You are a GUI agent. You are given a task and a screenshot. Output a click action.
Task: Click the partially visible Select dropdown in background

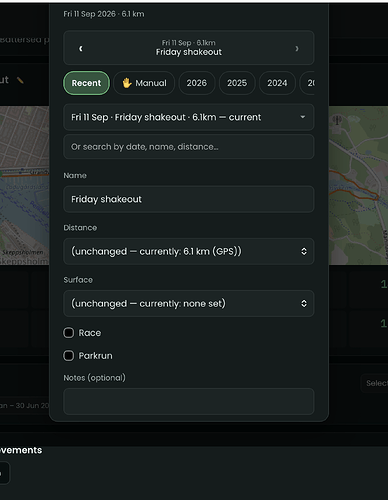(375, 383)
